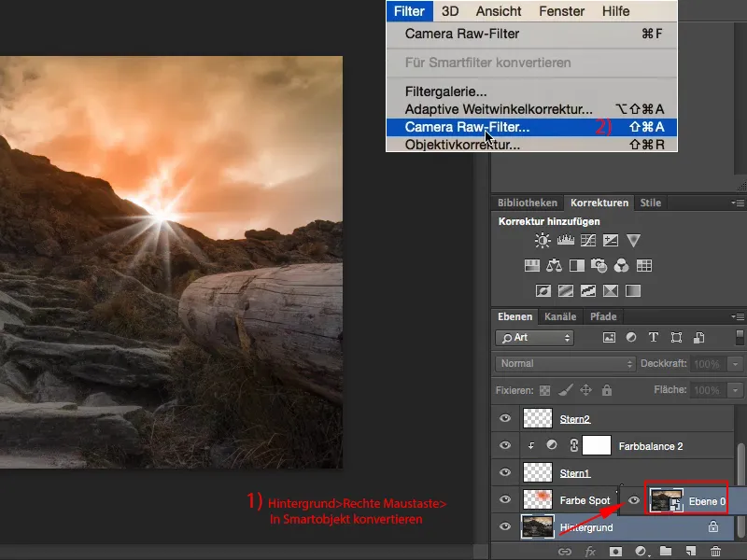Open the layer filter Art dropdown
The image size is (747, 560).
click(x=535, y=337)
